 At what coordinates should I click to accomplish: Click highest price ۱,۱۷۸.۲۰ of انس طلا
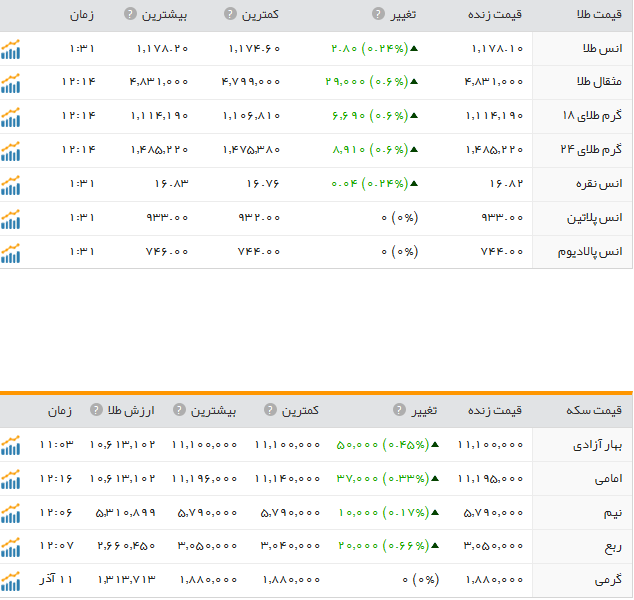point(163,49)
